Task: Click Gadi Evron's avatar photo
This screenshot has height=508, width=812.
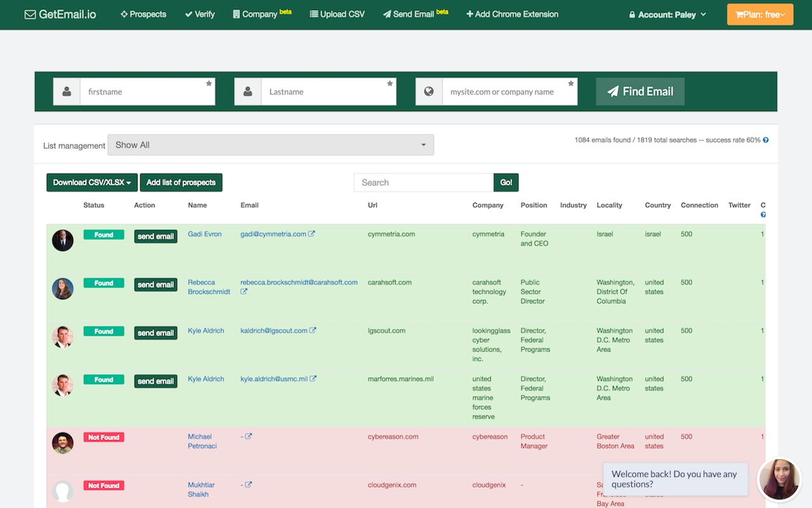Action: click(63, 241)
